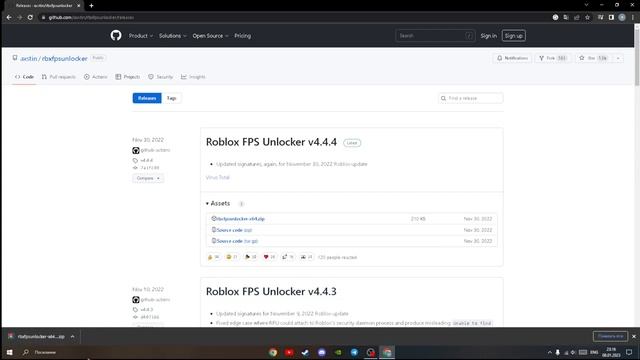Switch to the Security tab
Viewport: 640px width, 360px height.
pos(160,77)
